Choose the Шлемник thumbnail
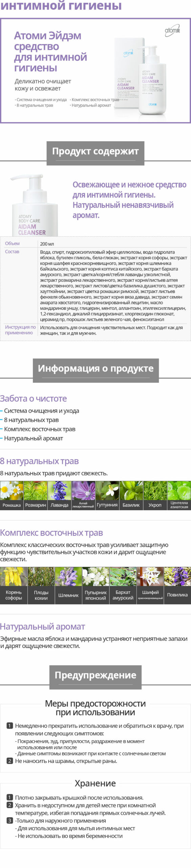This screenshot has width=191, height=868. (x=68, y=586)
